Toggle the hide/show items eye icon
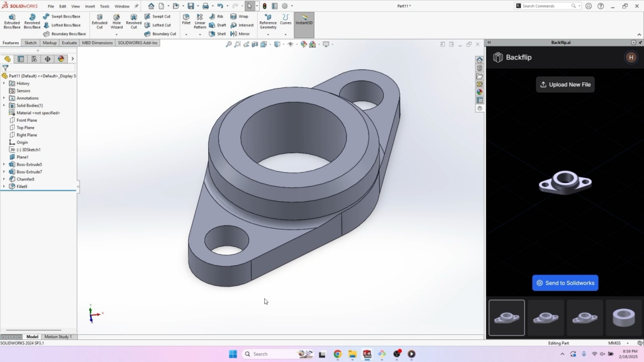This screenshot has width=644, height=362. coord(290,45)
